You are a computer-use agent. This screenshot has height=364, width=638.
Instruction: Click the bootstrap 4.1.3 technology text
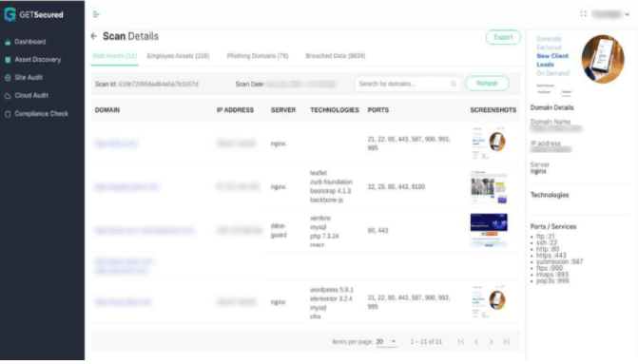tap(330, 191)
